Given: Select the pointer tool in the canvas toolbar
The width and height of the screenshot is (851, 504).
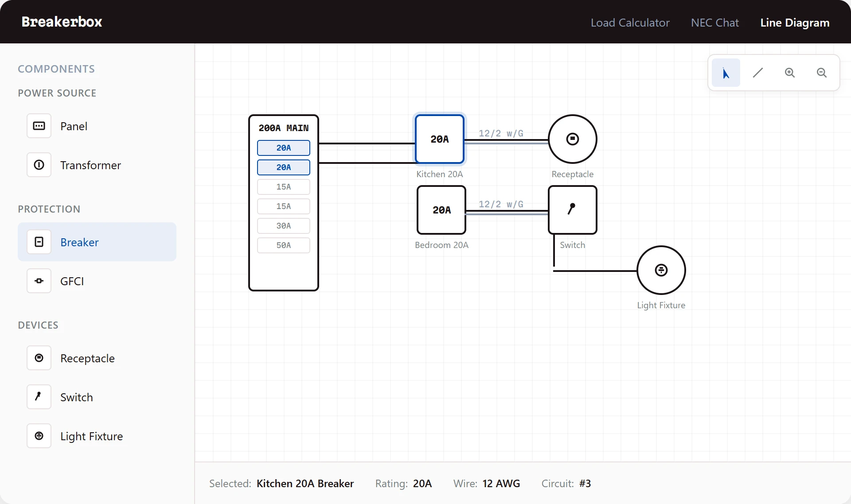Looking at the screenshot, I should pos(726,73).
